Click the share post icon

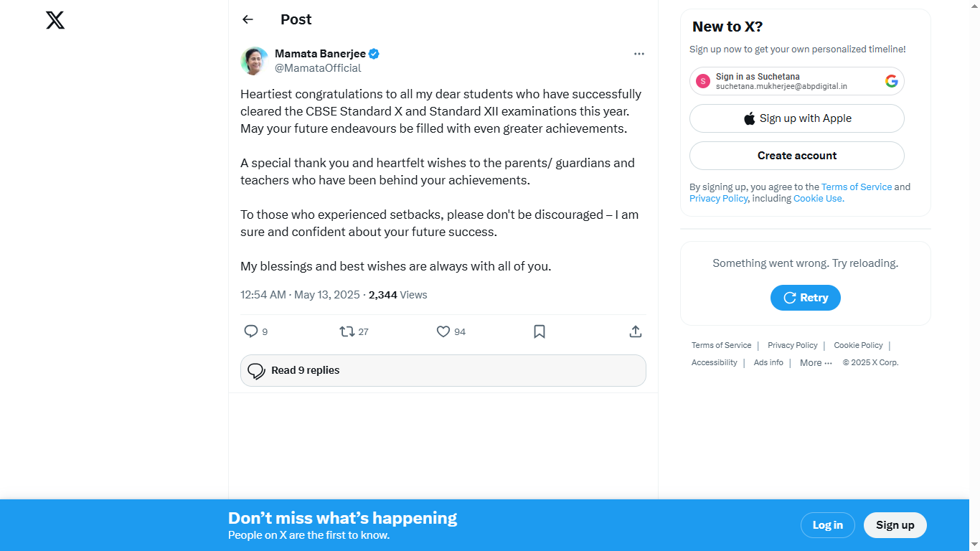coord(635,331)
